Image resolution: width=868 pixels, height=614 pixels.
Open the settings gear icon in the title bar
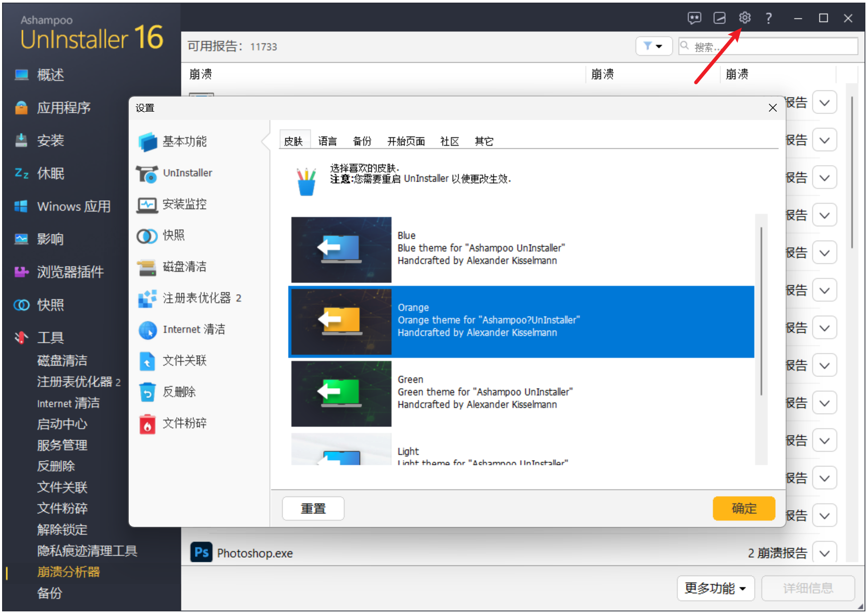pyautogui.click(x=744, y=18)
